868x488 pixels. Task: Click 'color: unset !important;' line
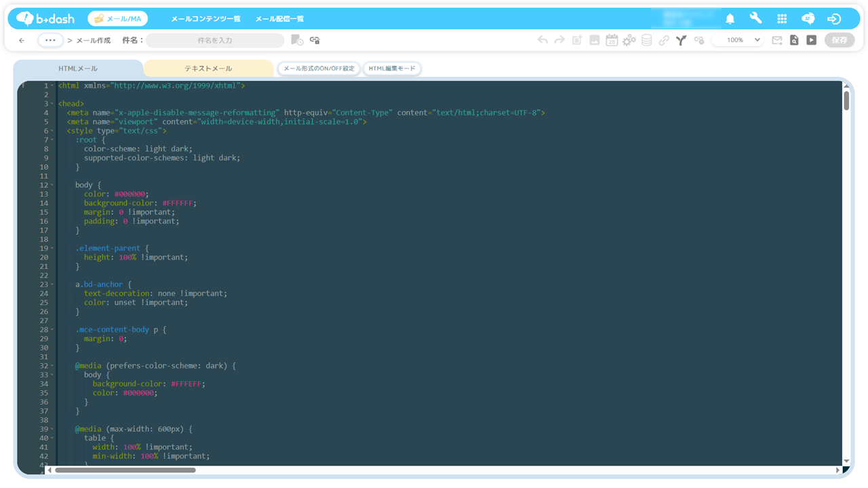[136, 302]
